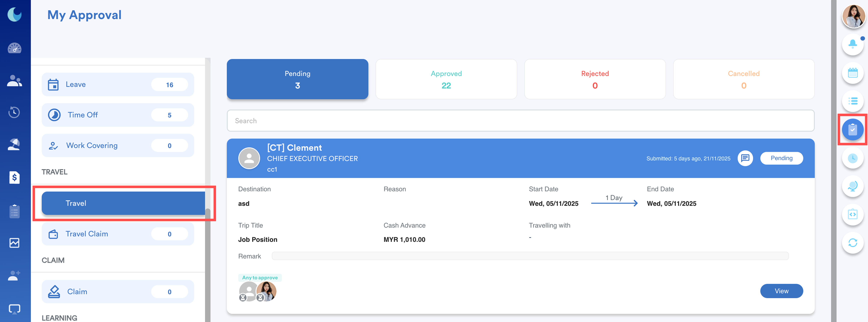Open the comment icon on Clement's request
The width and height of the screenshot is (868, 322).
coord(745,158)
